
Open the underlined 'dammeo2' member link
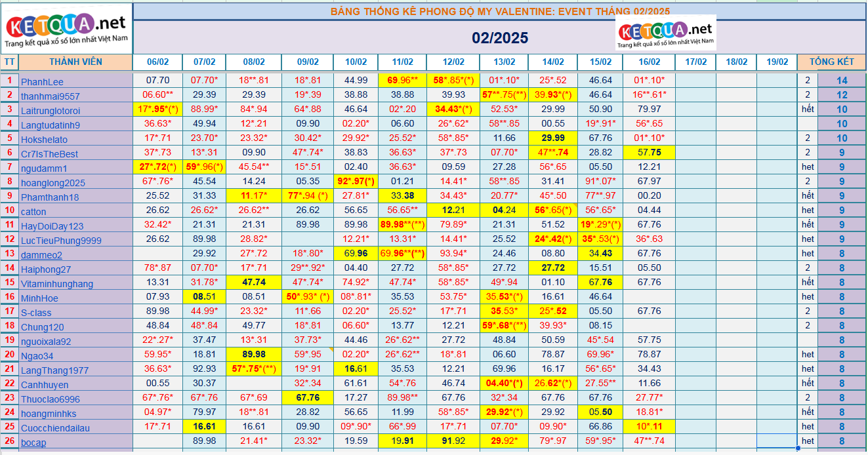coord(41,255)
